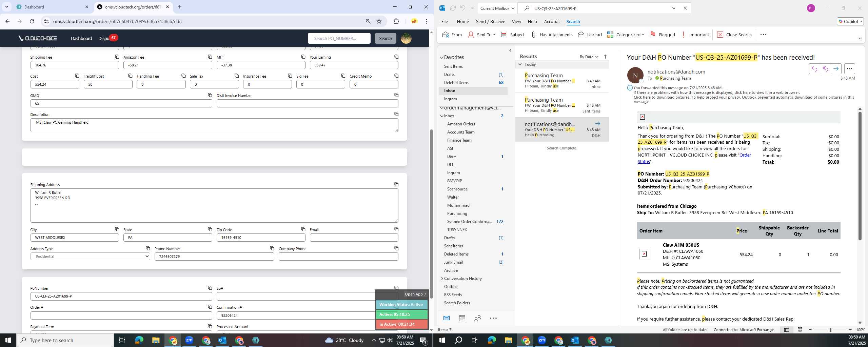
Task: Filter Outlook search by From
Action: 452,35
